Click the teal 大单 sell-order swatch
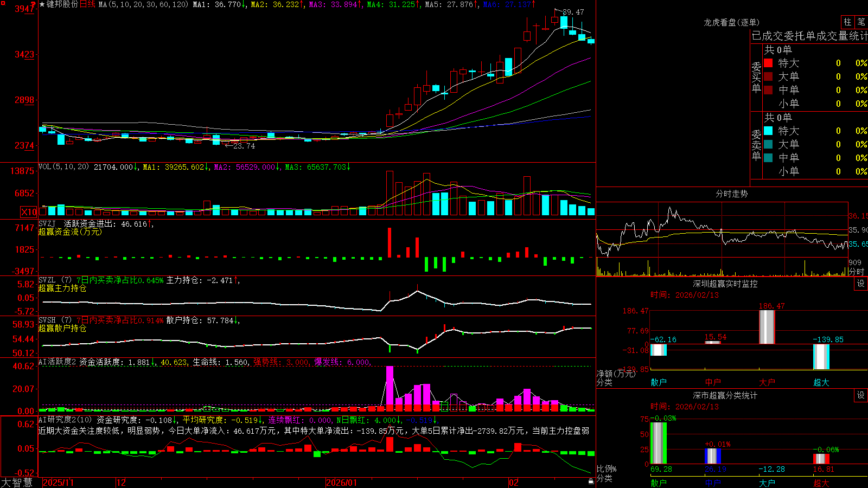The height and width of the screenshot is (488, 868). tap(768, 144)
